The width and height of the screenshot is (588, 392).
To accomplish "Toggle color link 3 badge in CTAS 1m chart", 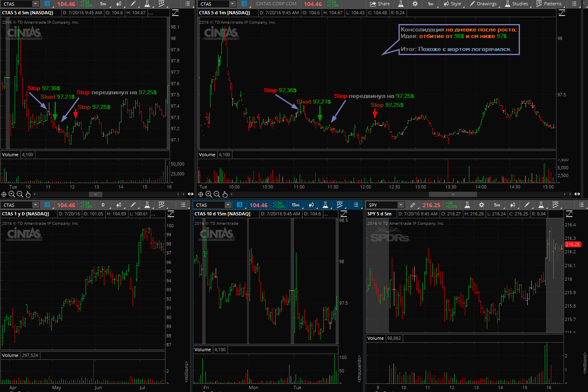I will click(244, 4).
